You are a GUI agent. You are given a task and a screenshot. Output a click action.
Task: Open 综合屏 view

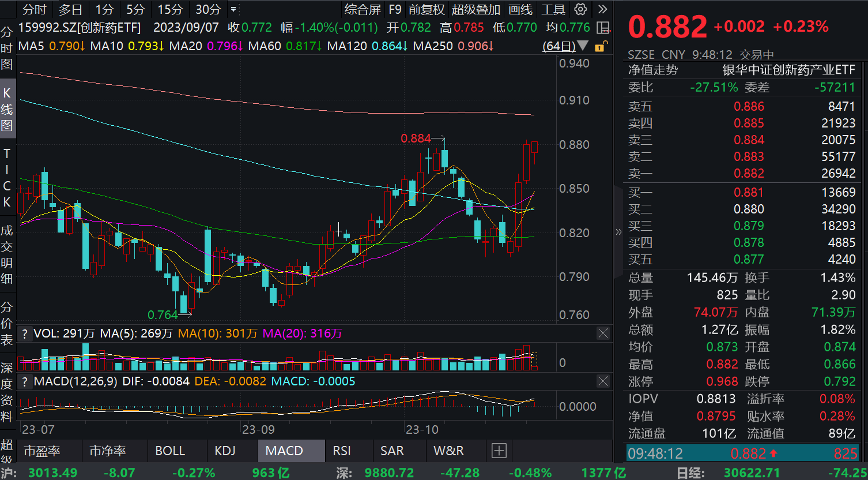point(363,9)
